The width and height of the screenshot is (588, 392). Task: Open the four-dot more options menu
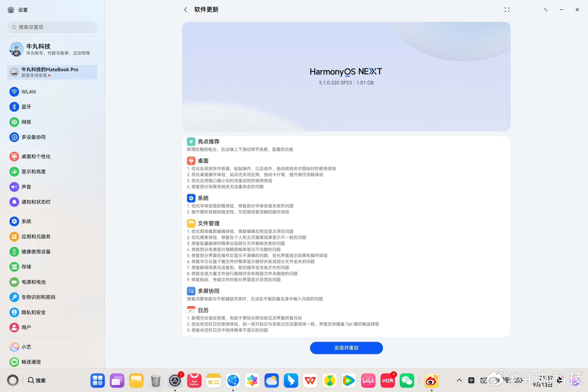coord(507,10)
